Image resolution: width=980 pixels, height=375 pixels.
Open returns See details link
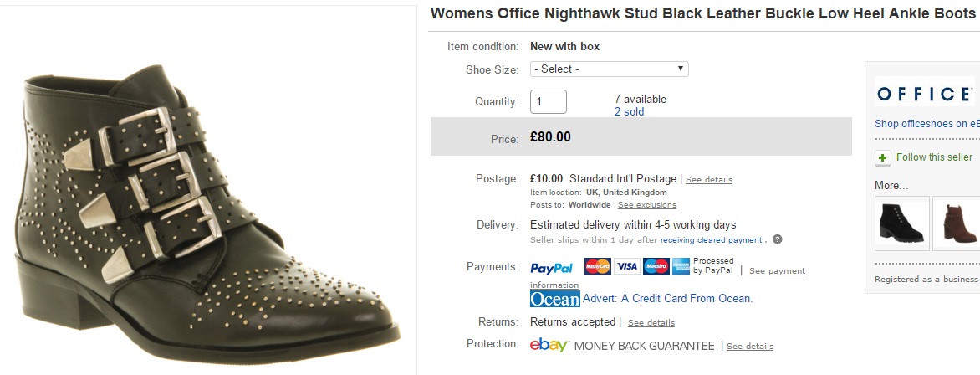(651, 323)
